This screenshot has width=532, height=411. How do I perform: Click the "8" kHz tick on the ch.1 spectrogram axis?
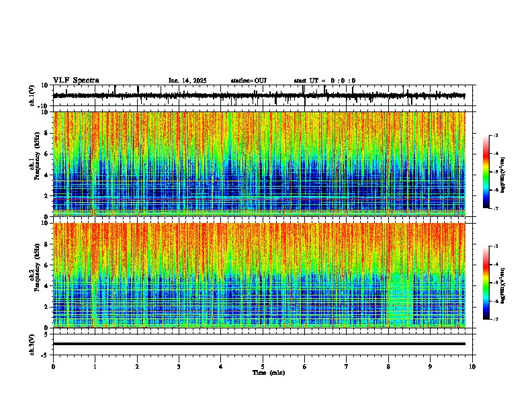pyautogui.click(x=47, y=133)
